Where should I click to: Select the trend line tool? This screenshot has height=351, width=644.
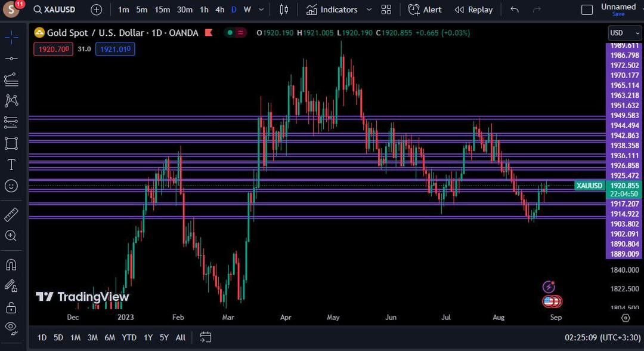pos(11,59)
